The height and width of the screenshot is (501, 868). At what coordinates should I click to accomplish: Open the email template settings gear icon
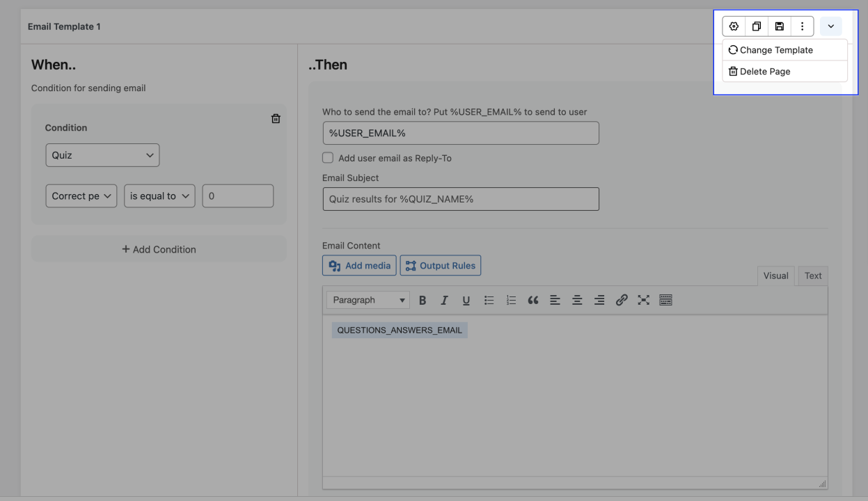point(733,26)
